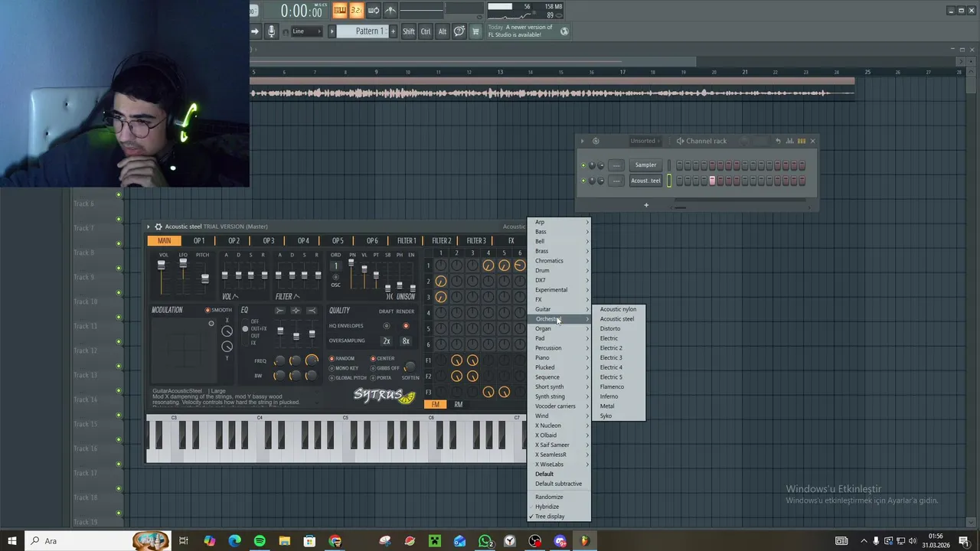Expand the Bass preset submenu

(x=560, y=232)
